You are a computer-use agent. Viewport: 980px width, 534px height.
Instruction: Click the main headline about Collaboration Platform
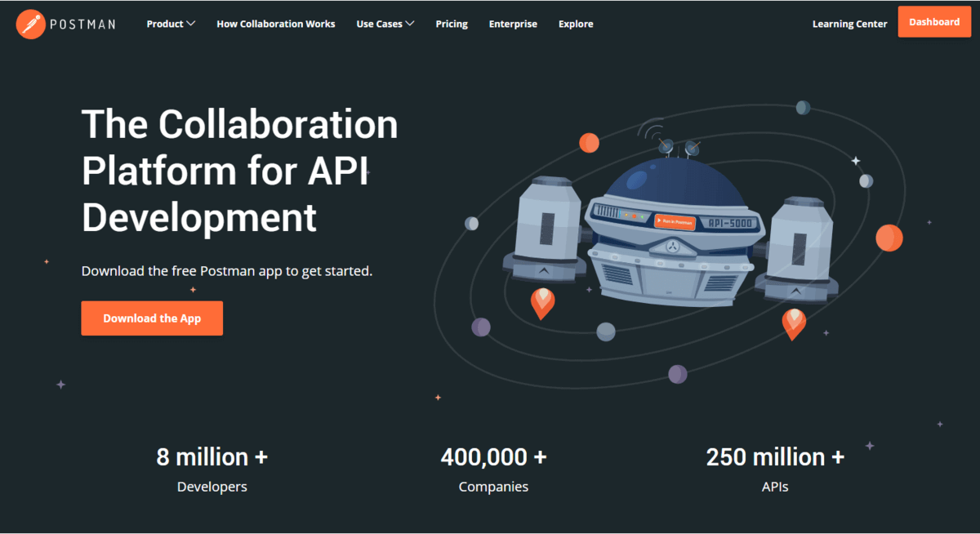[240, 171]
